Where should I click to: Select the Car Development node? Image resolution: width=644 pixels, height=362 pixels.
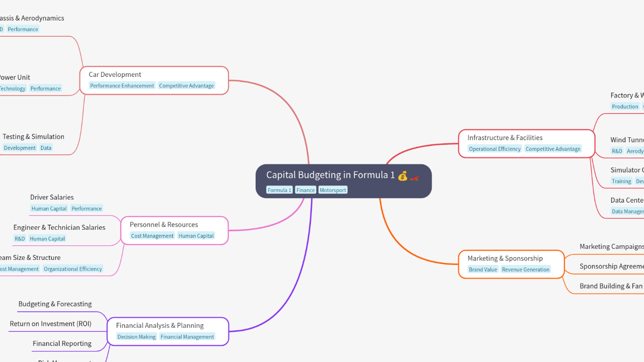(154, 80)
